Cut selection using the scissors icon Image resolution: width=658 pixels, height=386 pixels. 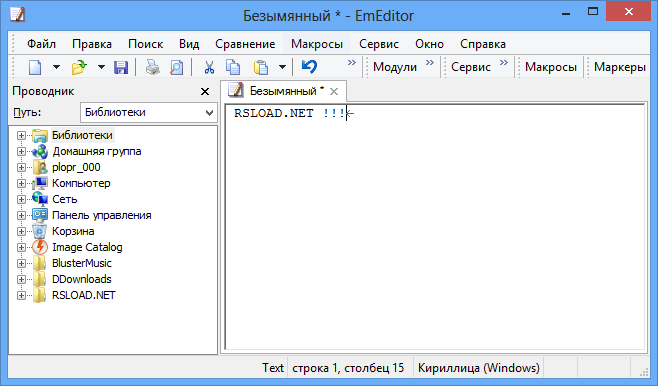[x=209, y=67]
